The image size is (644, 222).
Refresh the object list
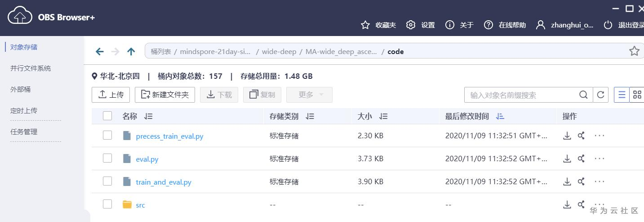click(600, 95)
